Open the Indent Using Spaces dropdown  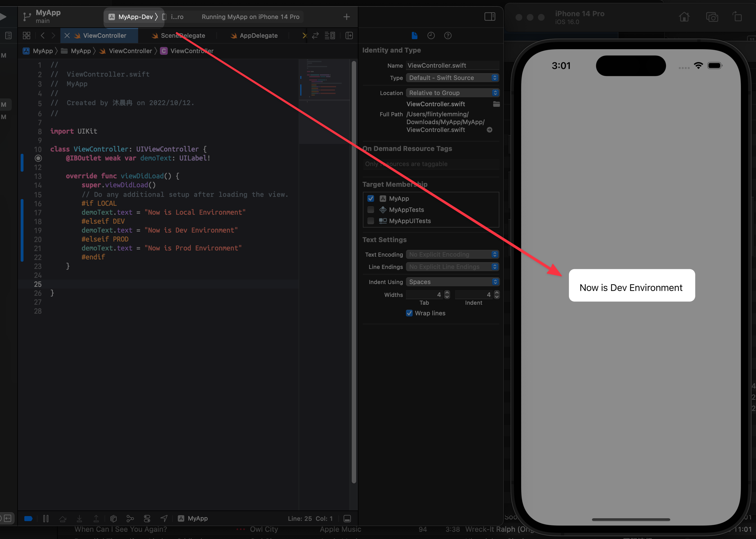point(452,282)
